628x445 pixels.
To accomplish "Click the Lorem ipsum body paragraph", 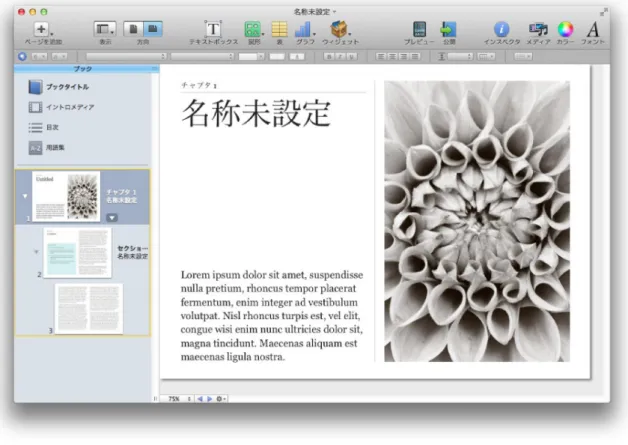I will click(x=272, y=316).
